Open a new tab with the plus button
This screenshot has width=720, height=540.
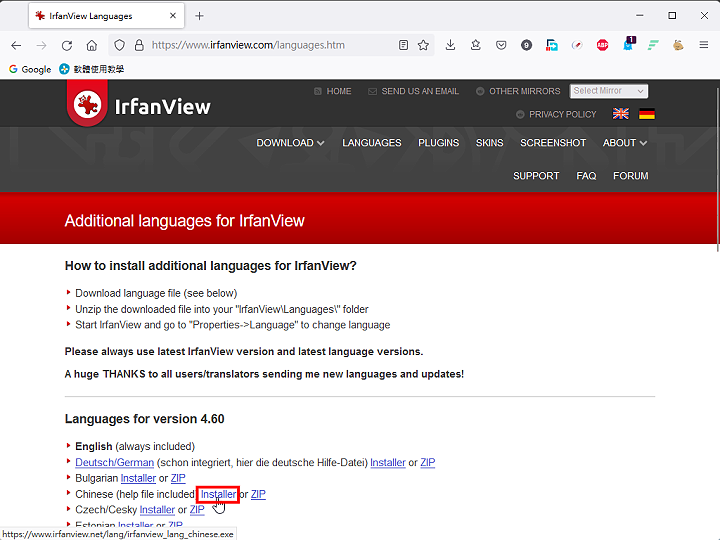point(199,16)
